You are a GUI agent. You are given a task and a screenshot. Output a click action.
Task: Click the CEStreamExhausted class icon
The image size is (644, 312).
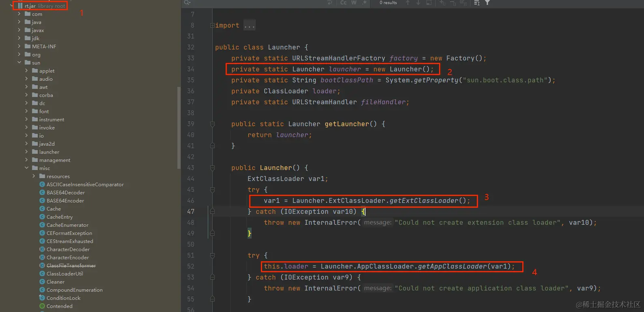[x=42, y=241]
